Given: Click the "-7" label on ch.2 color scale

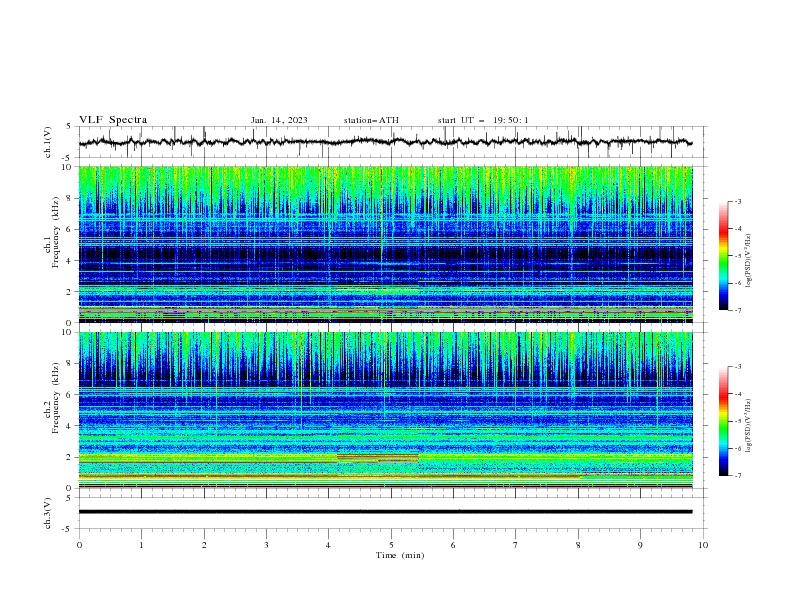Looking at the screenshot, I should click(x=737, y=476).
